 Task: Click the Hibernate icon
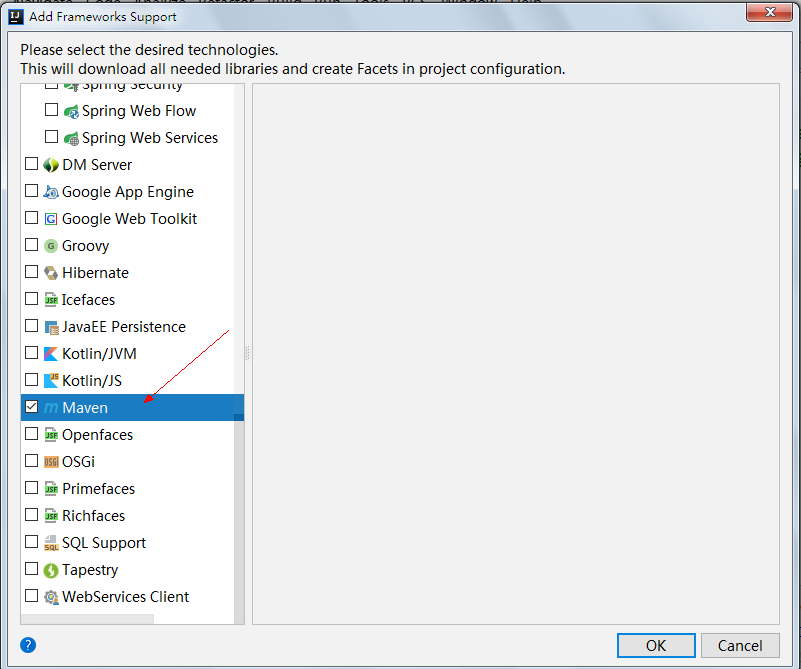point(51,273)
